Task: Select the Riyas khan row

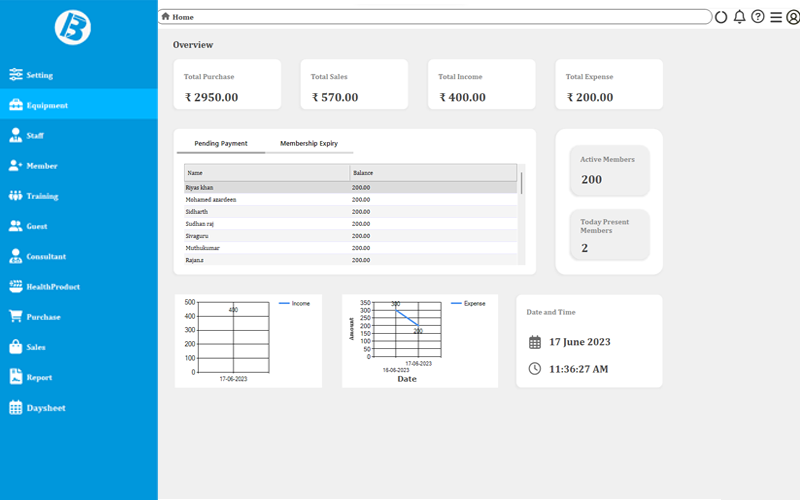Action: tap(351, 187)
